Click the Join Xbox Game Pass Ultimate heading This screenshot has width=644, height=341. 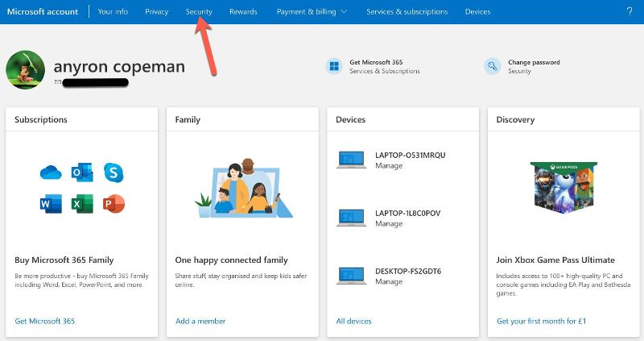point(555,260)
